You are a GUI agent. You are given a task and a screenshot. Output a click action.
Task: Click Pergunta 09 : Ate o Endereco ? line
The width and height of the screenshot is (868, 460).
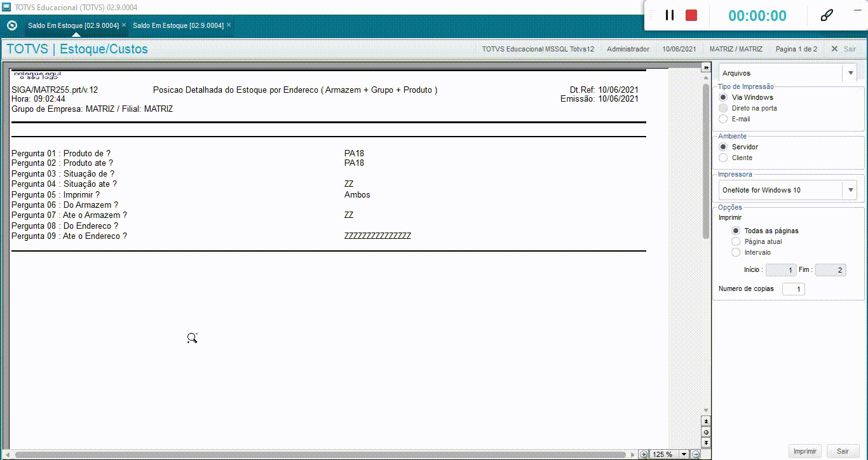pyautogui.click(x=69, y=236)
